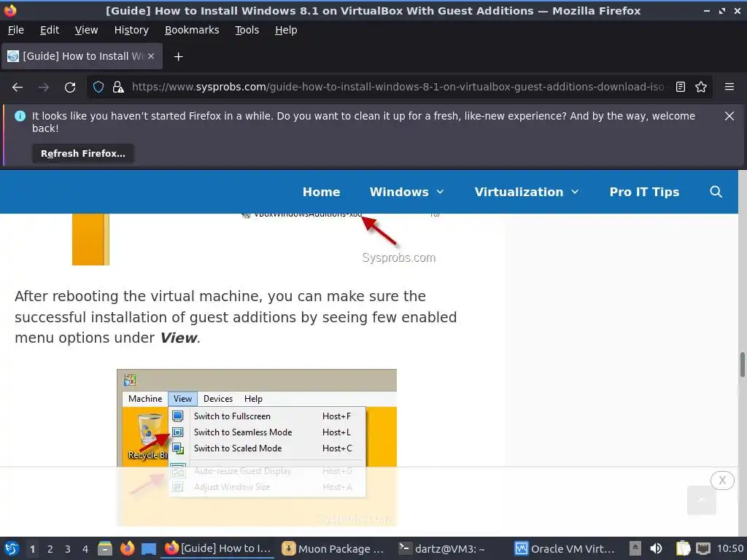Open tracking protection shield info
The height and width of the screenshot is (560, 747).
98,87
